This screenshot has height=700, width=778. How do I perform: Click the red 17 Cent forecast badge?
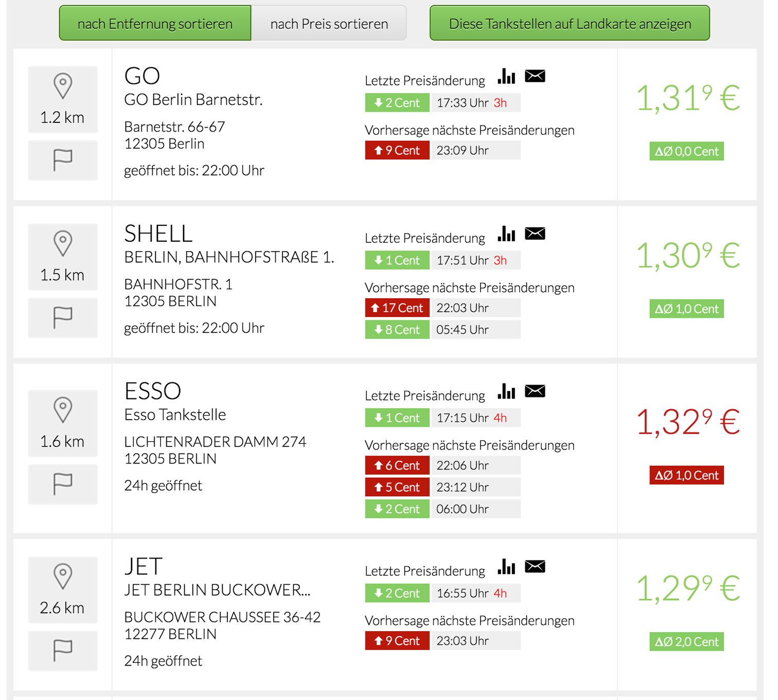(x=397, y=308)
